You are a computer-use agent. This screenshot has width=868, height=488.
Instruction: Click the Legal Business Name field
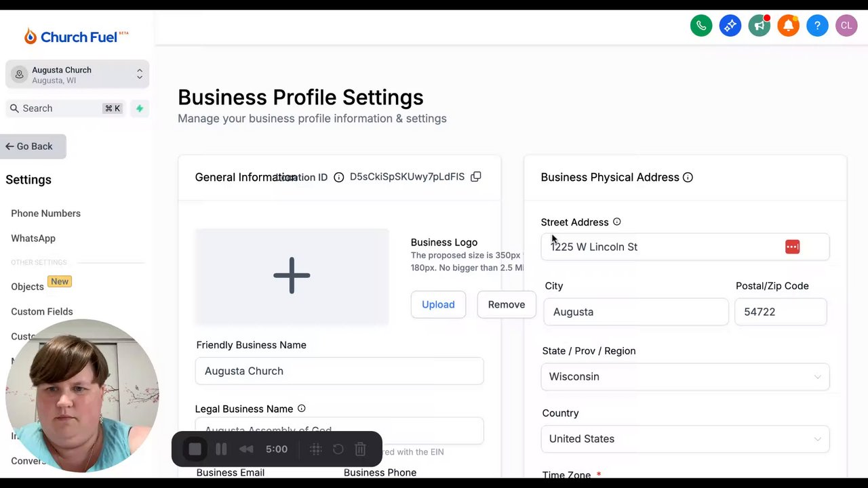(339, 430)
